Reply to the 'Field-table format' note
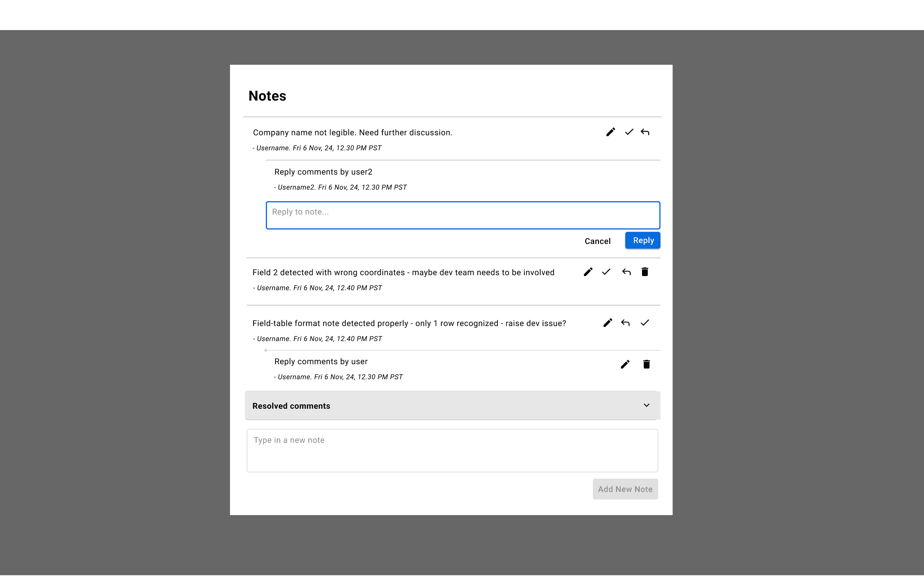The height and width of the screenshot is (581, 924). click(x=626, y=323)
